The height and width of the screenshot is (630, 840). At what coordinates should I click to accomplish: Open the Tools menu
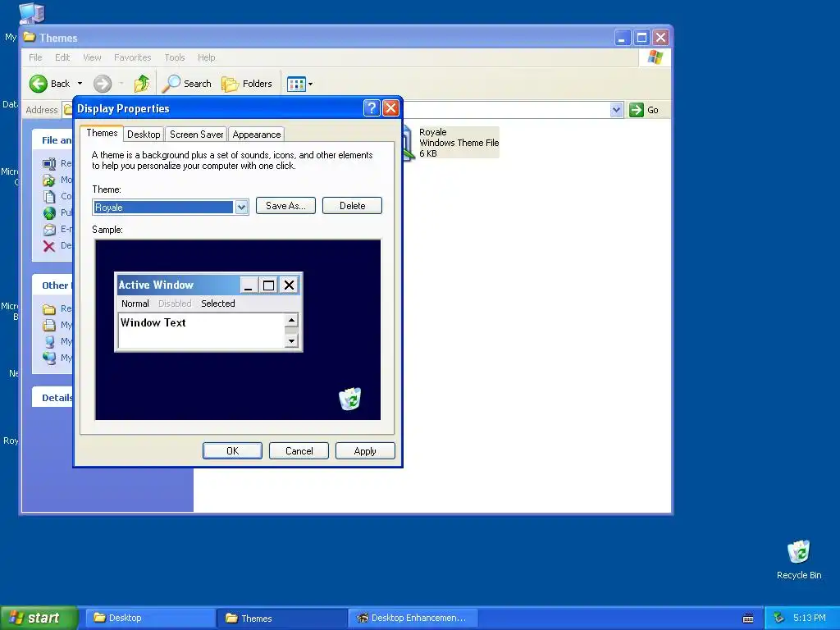174,57
